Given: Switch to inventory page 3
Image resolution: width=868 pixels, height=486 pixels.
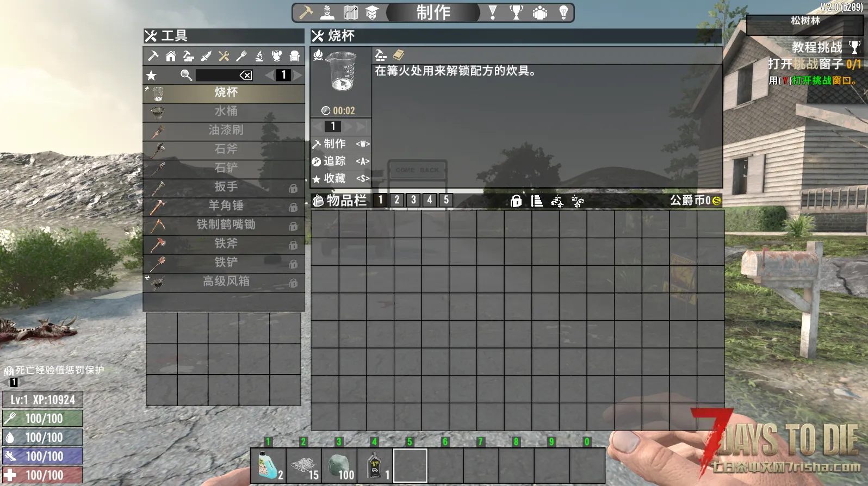Looking at the screenshot, I should point(413,200).
